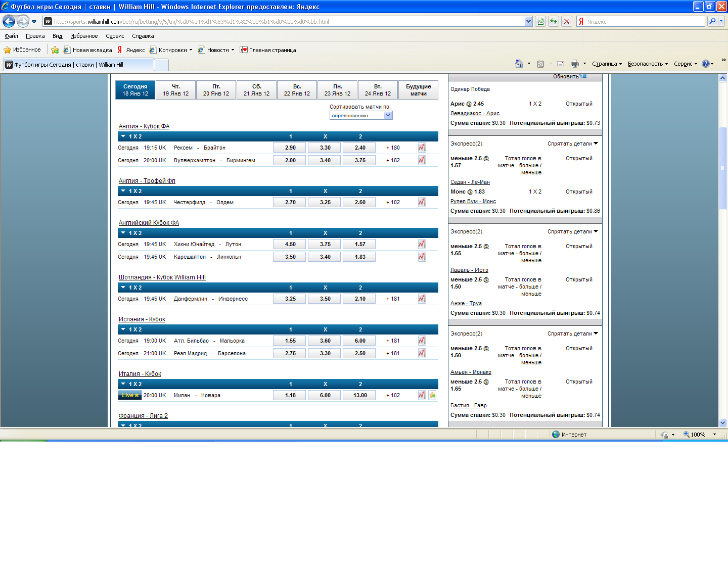The width and height of the screenshot is (728, 573).
Task: Click the printer icon in command bar
Action: [574, 64]
